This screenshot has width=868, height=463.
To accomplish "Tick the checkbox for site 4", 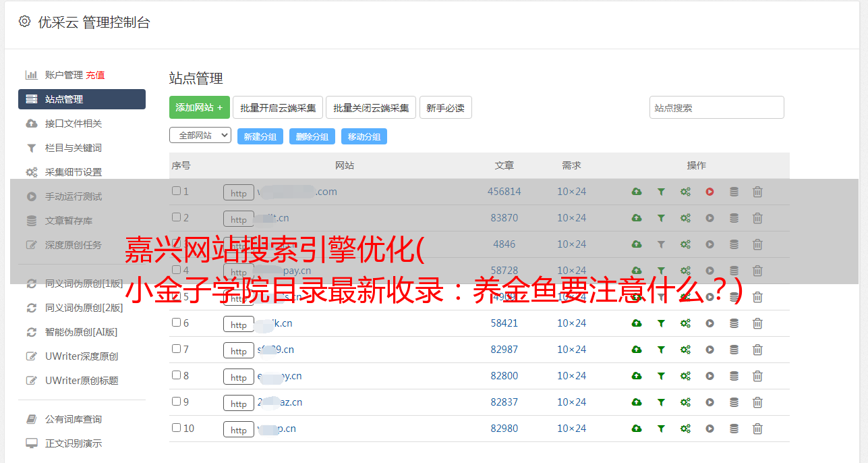I will (x=176, y=270).
